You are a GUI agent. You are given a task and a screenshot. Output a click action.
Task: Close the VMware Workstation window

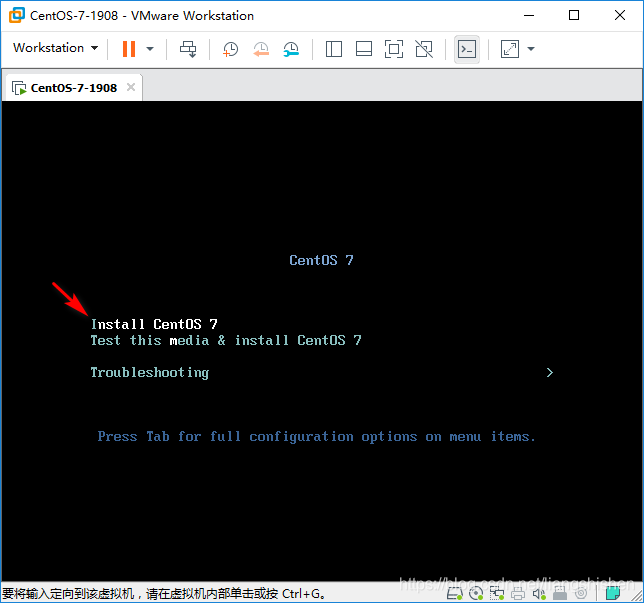[620, 16]
